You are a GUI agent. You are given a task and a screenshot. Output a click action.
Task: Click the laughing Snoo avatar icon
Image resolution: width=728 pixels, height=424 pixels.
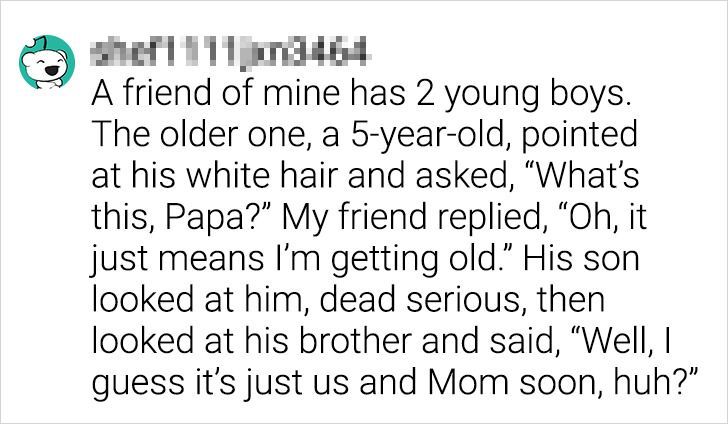pyautogui.click(x=46, y=62)
